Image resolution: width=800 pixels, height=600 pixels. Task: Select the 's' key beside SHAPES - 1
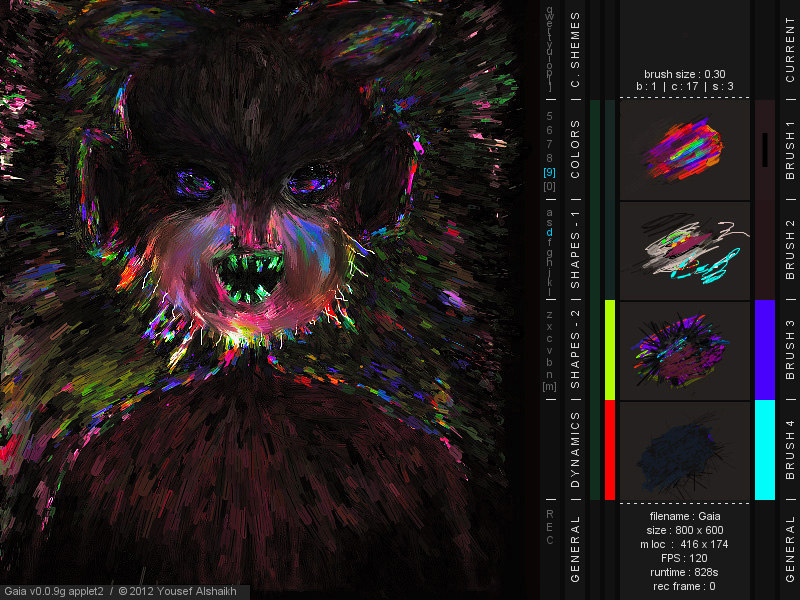(549, 222)
